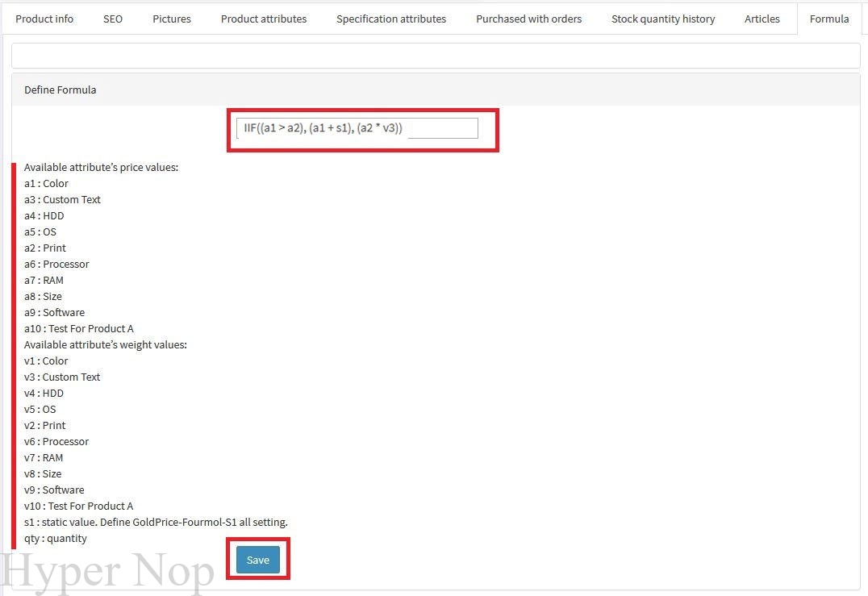The height and width of the screenshot is (596, 868).
Task: Select the 'v2 : Print' weight line
Action: (45, 426)
